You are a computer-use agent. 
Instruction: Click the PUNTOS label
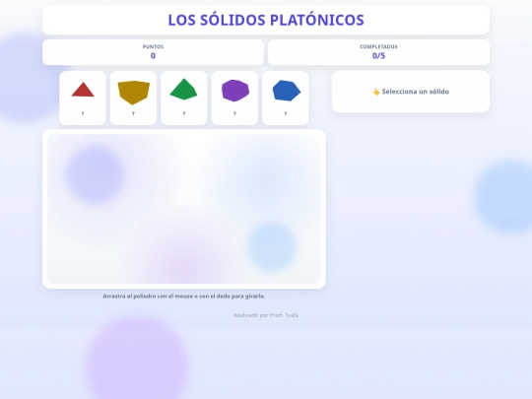(153, 47)
